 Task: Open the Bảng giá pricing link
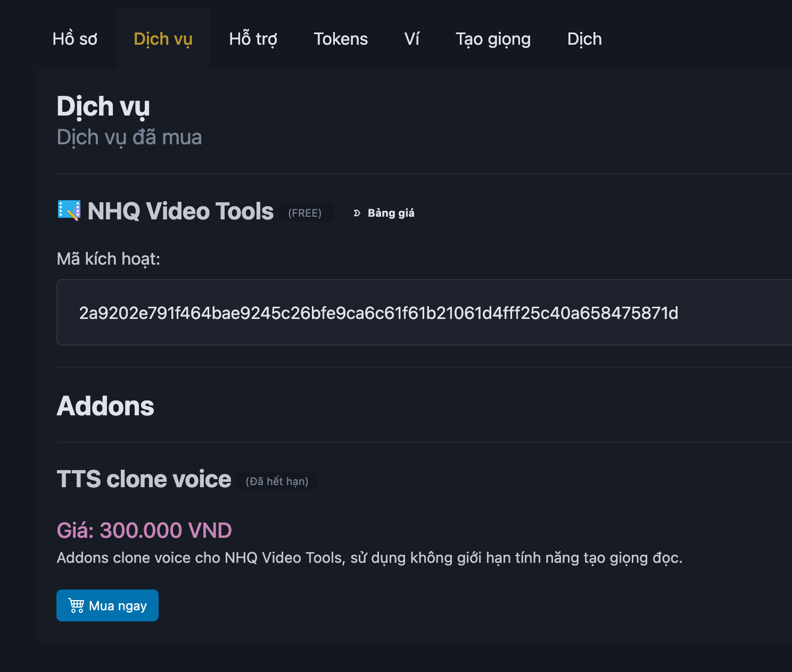391,213
